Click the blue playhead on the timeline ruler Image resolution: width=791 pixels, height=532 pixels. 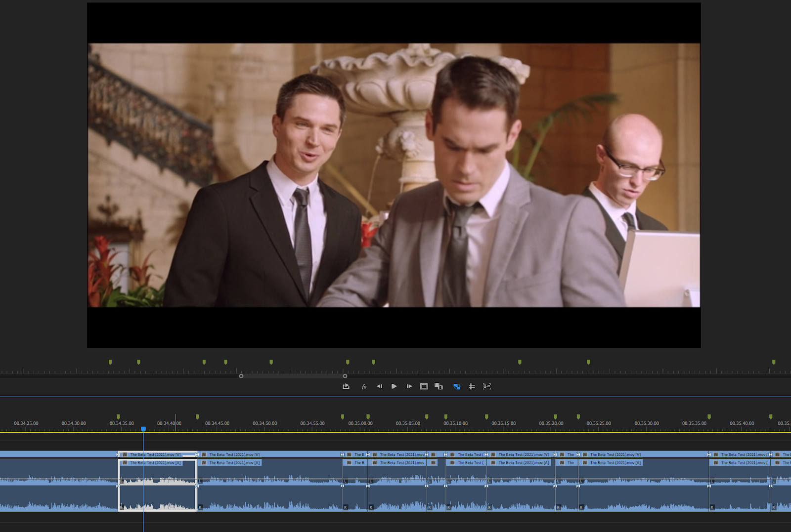143,429
